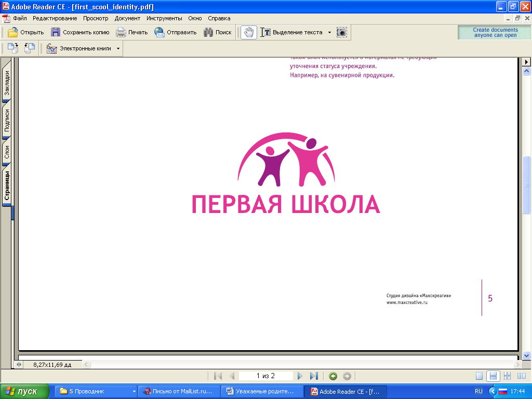Click the www.maxcreative.ru text
532x399 pixels.
(x=407, y=302)
